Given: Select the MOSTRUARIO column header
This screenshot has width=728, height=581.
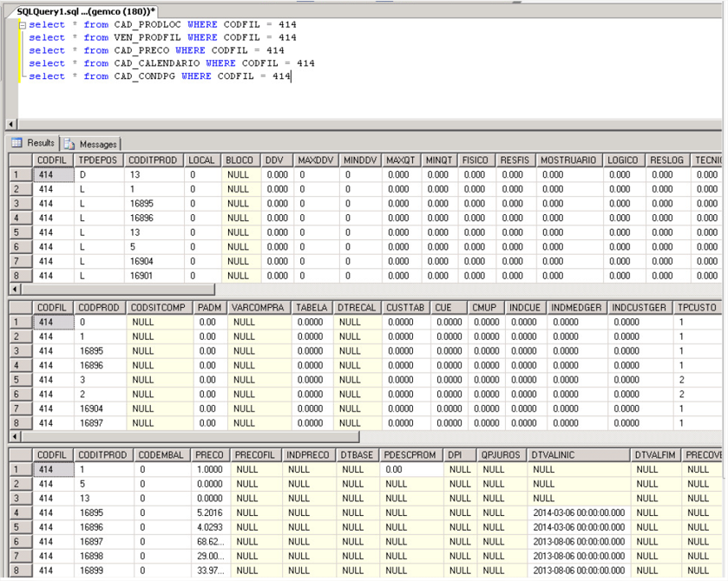Looking at the screenshot, I should click(568, 160).
